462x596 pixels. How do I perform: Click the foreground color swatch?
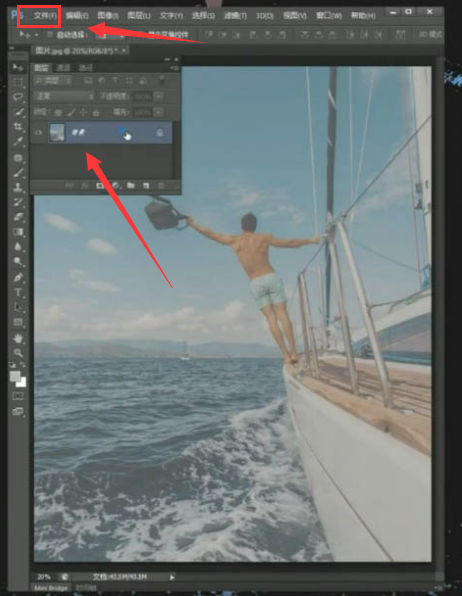coord(15,376)
